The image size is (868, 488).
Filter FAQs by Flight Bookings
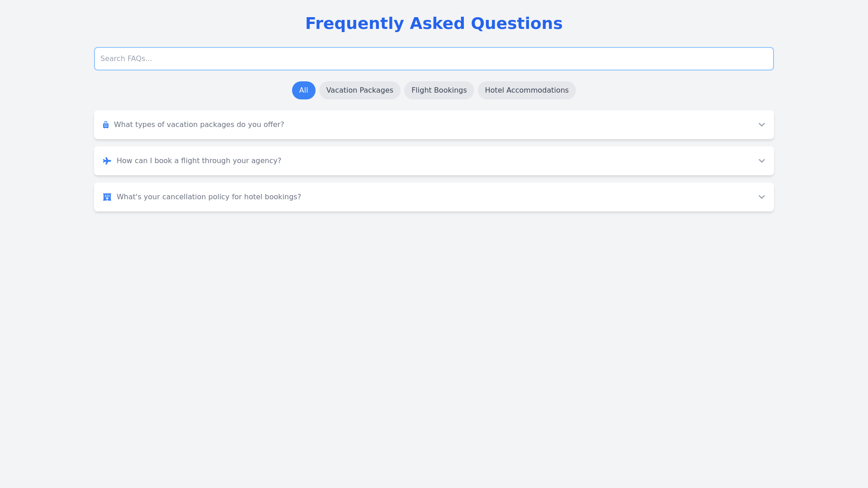(x=439, y=90)
